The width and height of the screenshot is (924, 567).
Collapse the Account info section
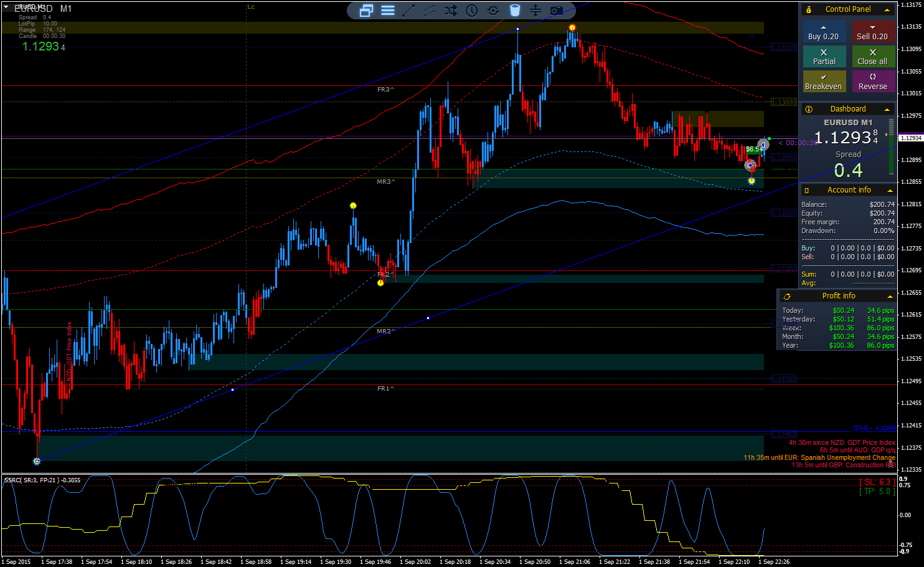coord(890,190)
